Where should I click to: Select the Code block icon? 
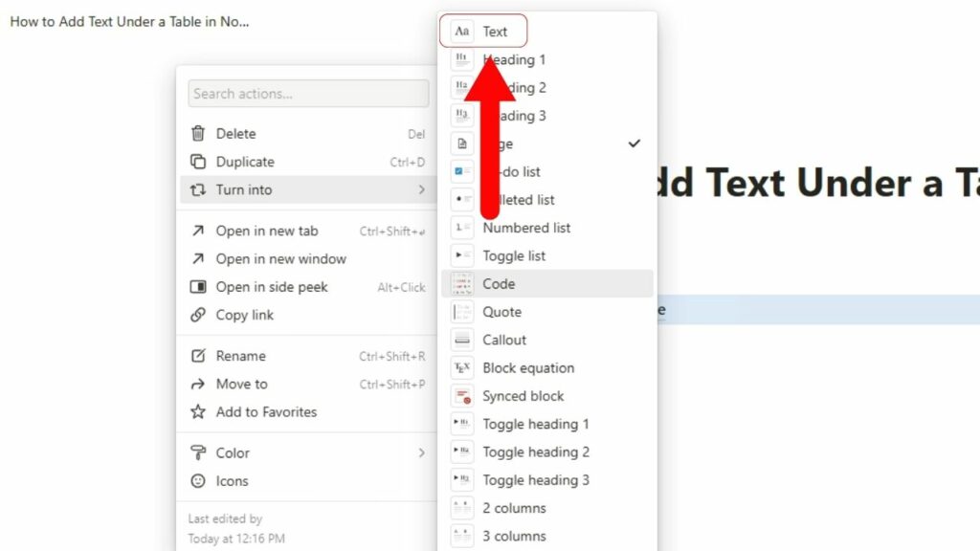pyautogui.click(x=461, y=283)
